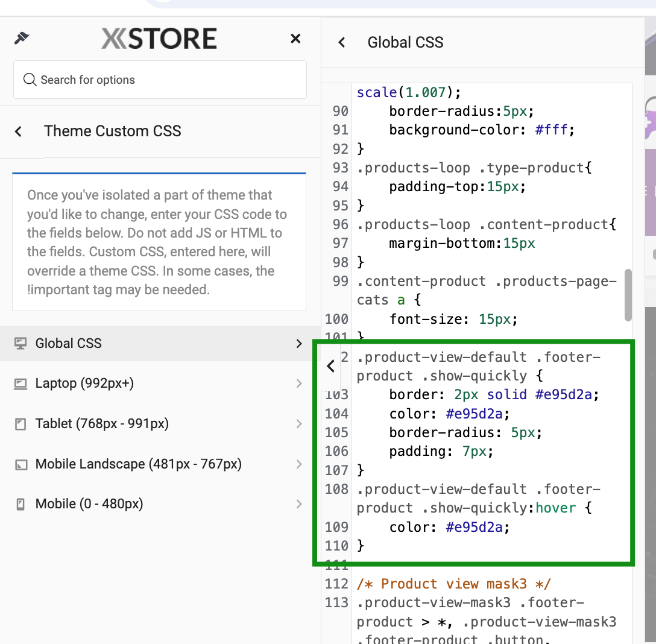Click the '/* Product view mask3 */' comment
This screenshot has width=656, height=644.
[454, 584]
